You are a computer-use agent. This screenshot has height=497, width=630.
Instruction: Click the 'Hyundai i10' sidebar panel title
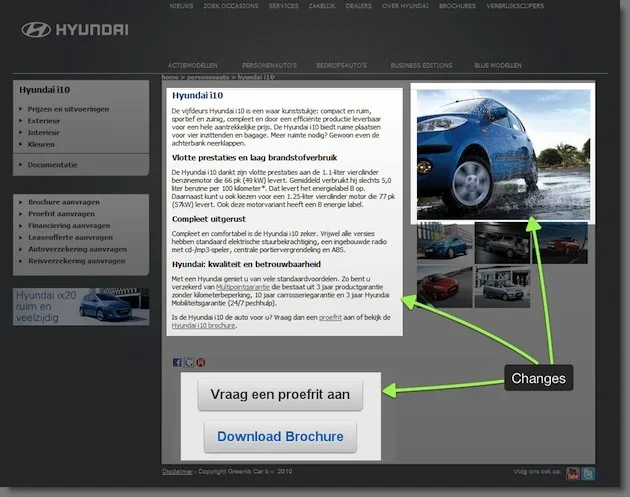click(45, 90)
